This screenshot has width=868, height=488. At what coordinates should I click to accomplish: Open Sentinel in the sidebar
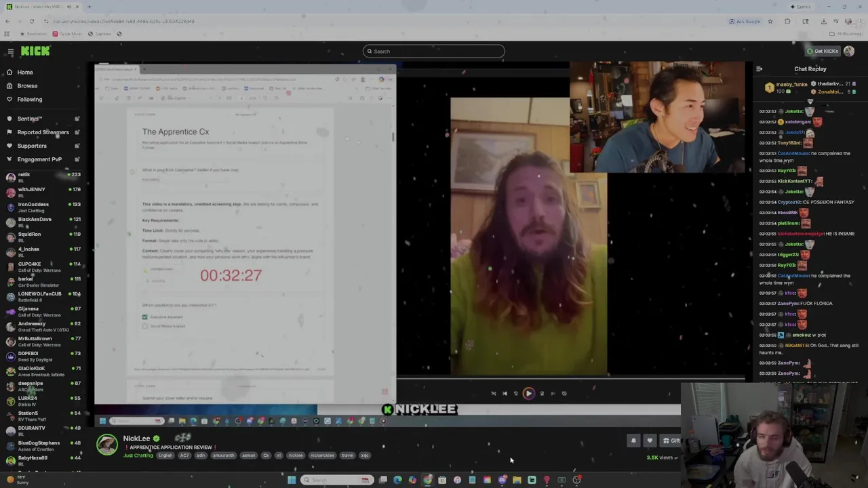pos(29,119)
